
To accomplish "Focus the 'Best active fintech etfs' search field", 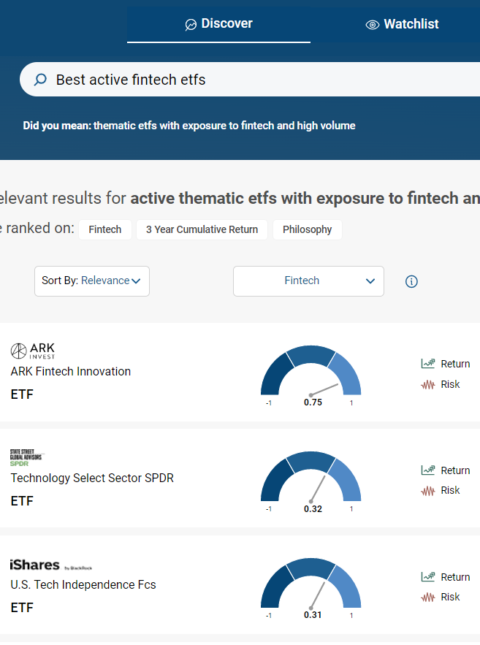I will coord(250,79).
